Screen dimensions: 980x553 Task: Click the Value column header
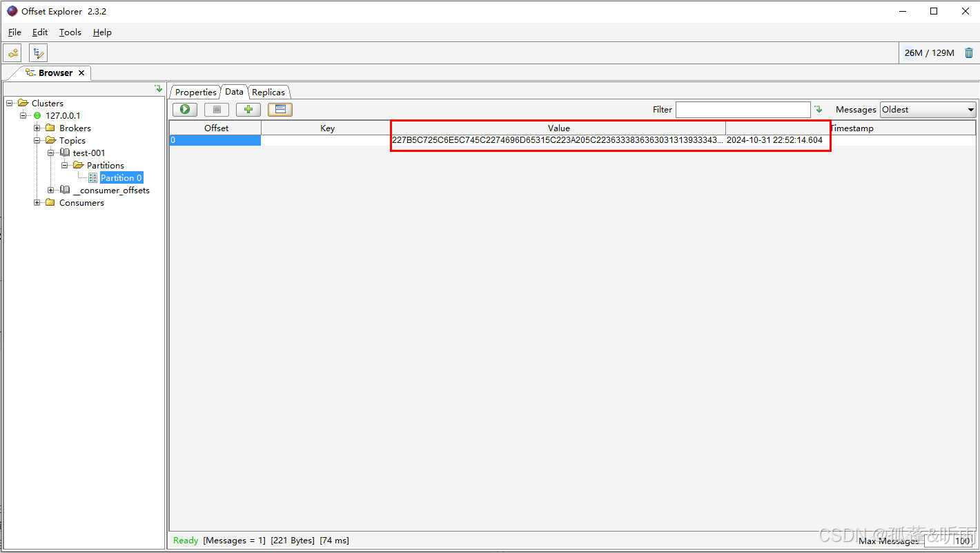pos(559,128)
